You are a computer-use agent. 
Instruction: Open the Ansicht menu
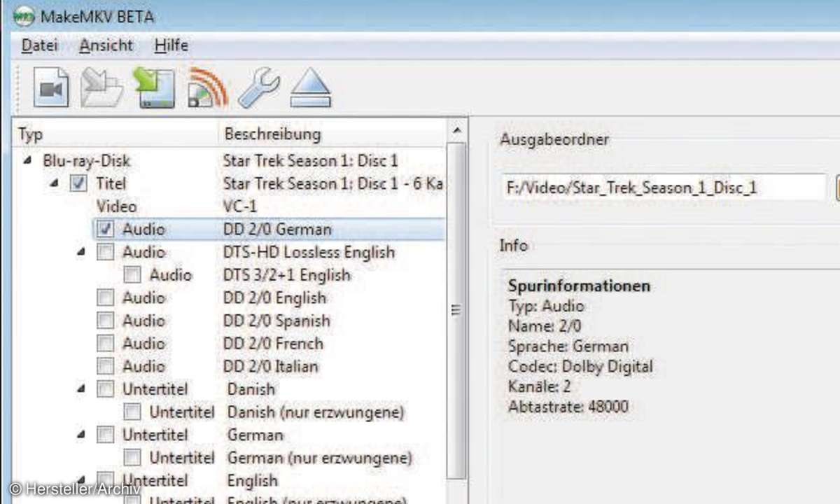[106, 45]
